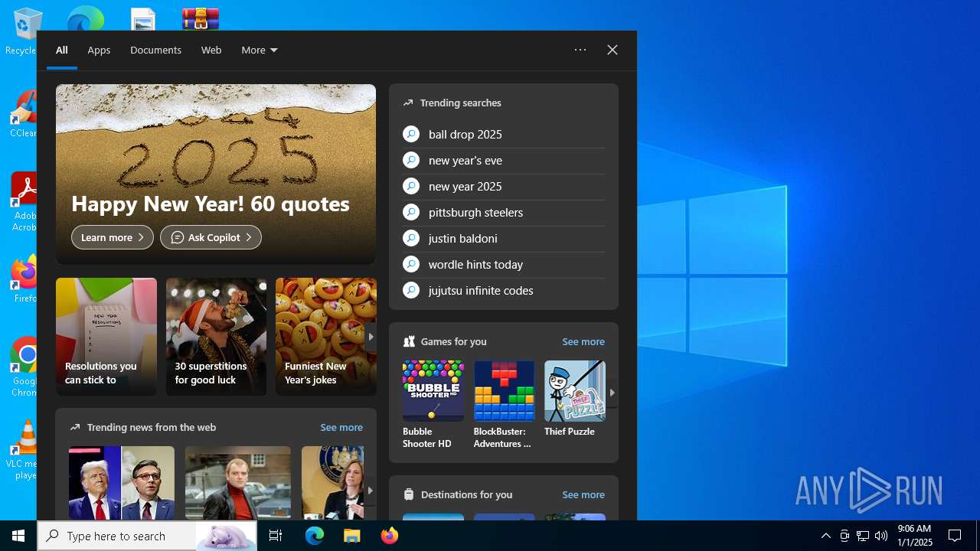The image size is (980, 551).
Task: Search trending new year's eve
Action: point(504,160)
